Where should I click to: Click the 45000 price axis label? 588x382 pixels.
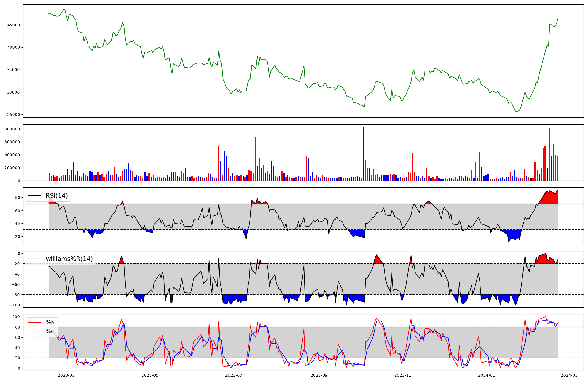14,25
